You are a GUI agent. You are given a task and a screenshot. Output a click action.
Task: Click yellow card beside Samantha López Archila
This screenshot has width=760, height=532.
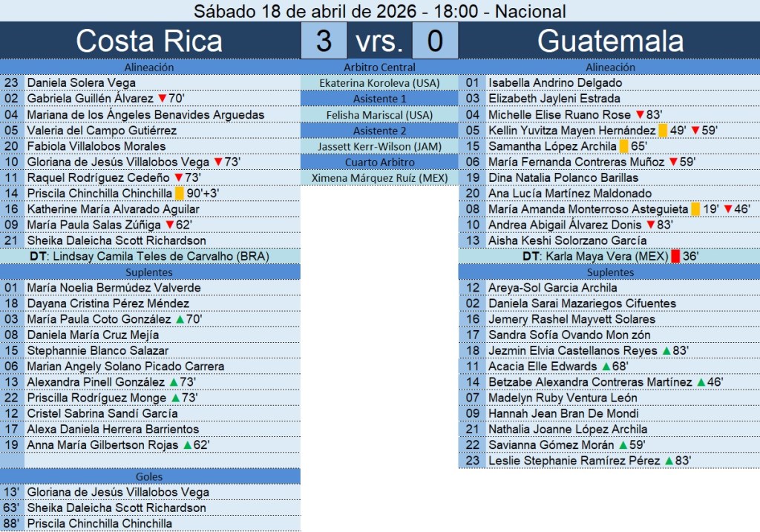pyautogui.click(x=623, y=146)
